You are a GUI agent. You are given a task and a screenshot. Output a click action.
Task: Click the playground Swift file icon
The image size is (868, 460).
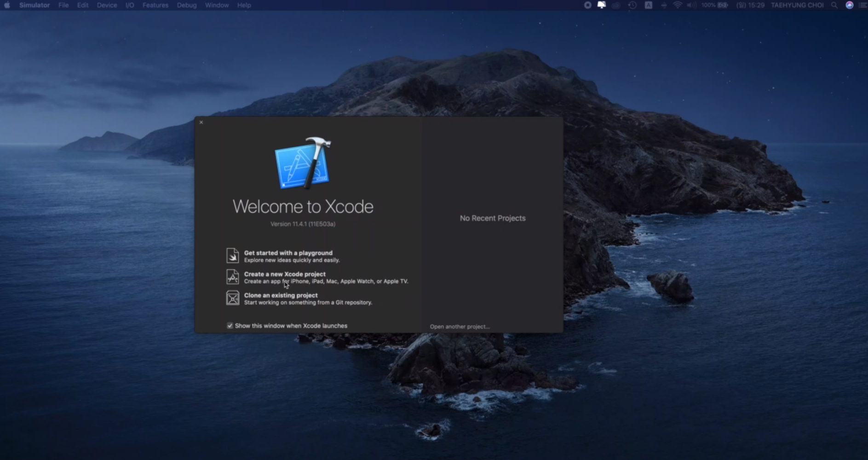coord(232,256)
